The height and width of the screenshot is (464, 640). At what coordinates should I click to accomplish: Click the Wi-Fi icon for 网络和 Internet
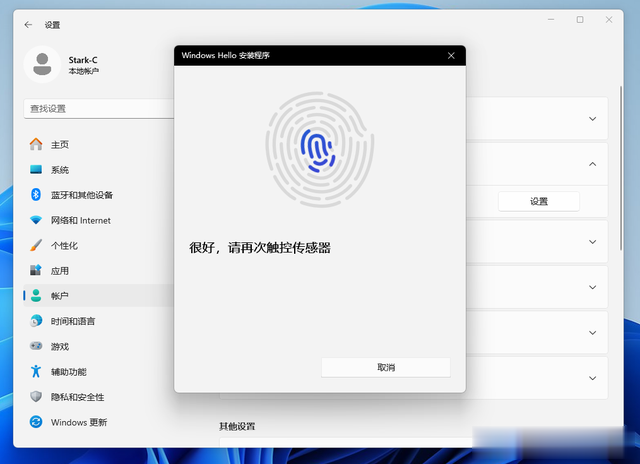tap(36, 220)
